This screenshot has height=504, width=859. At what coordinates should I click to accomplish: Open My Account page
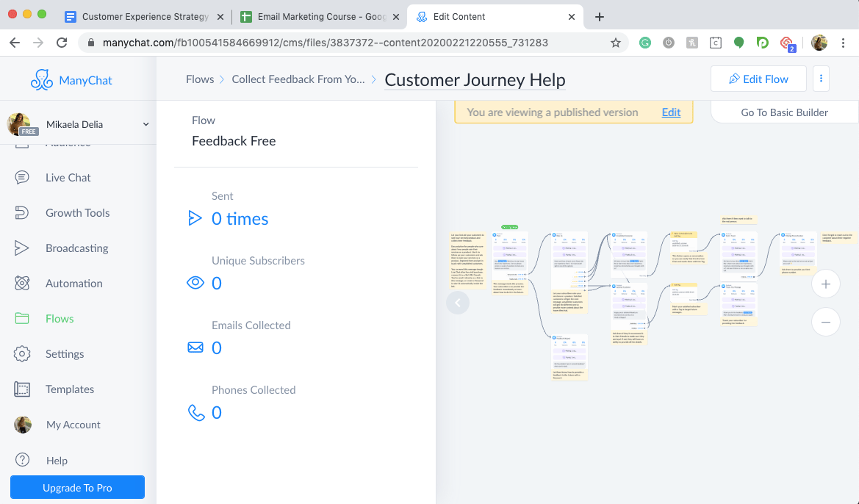click(73, 425)
